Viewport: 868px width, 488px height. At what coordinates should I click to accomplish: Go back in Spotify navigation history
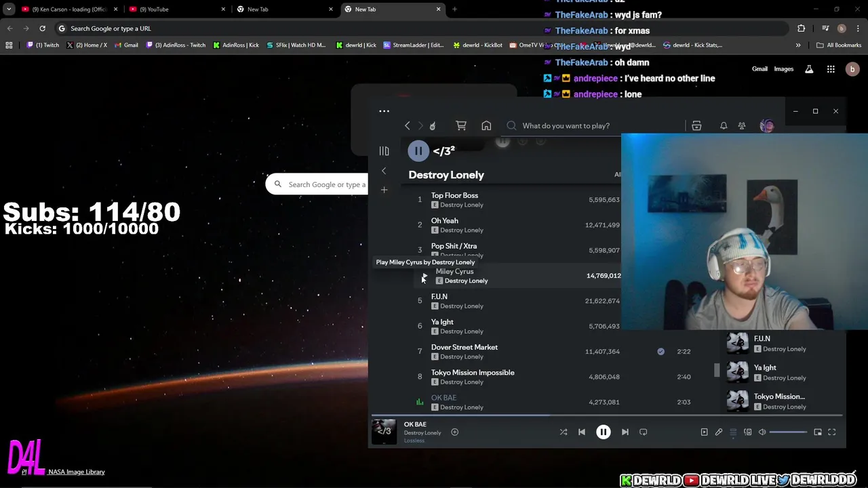[x=407, y=125]
